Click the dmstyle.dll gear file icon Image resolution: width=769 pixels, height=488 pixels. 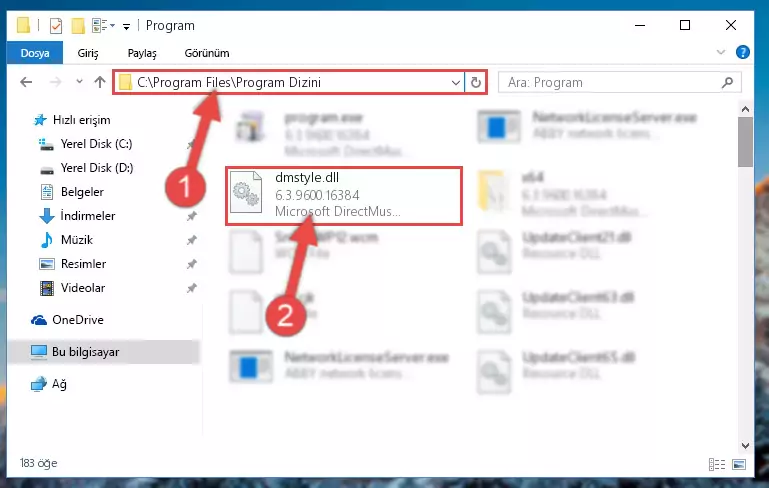246,192
